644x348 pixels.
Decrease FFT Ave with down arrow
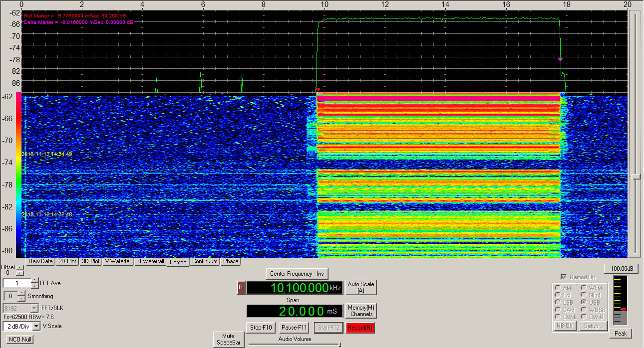coord(34,286)
